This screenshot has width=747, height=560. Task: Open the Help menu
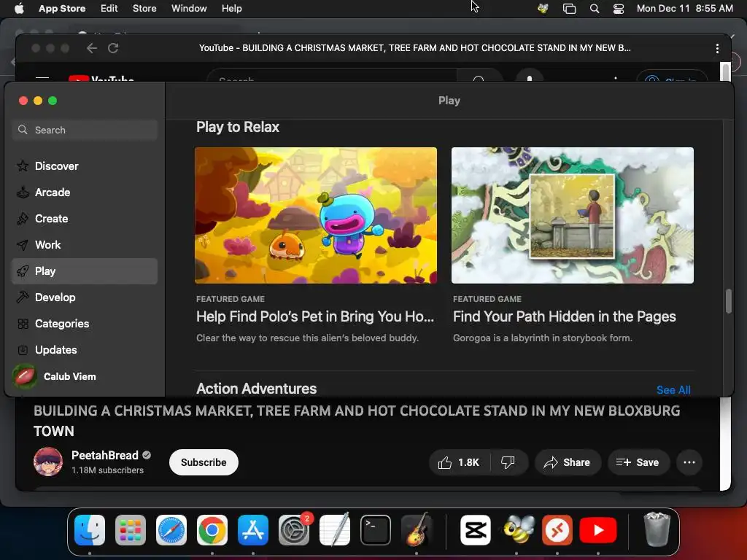point(231,8)
